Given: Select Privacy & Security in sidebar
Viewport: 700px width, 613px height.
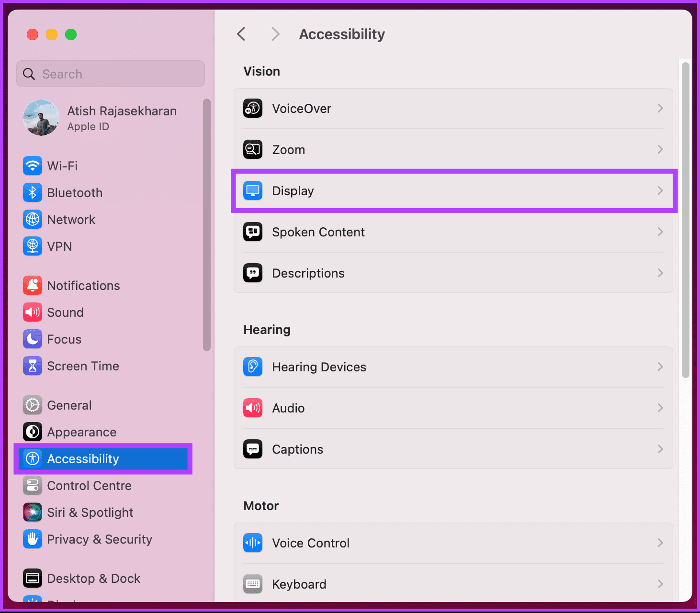Looking at the screenshot, I should tap(99, 539).
